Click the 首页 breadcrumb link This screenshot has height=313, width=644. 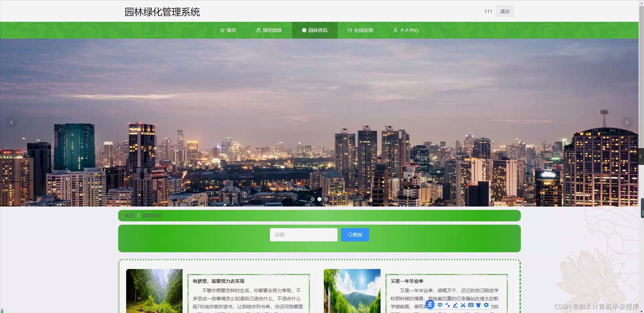point(129,215)
